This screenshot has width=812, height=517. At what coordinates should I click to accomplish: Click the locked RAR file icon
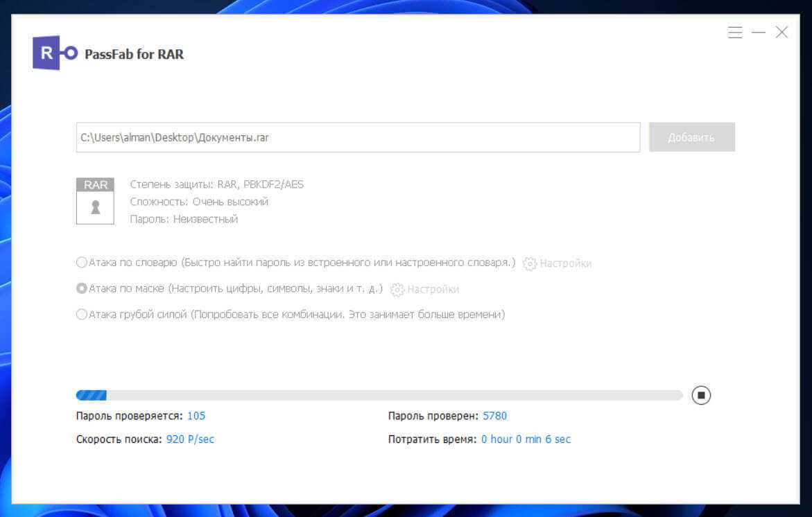(x=95, y=201)
